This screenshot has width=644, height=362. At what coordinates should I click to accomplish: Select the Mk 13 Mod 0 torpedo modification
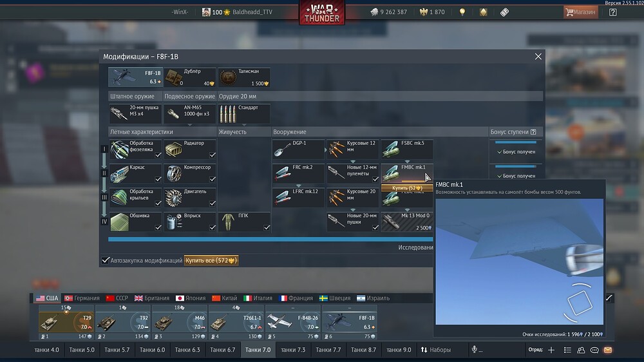[x=406, y=222]
